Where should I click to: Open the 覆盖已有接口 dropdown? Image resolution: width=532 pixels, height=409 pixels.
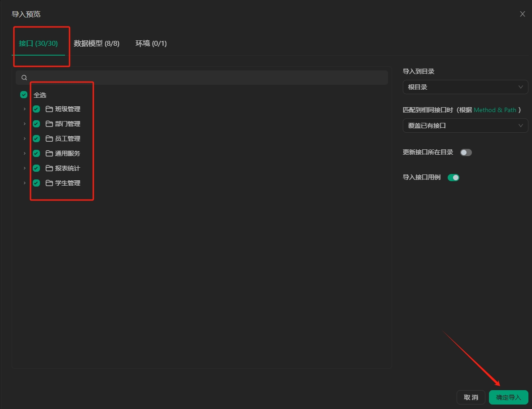pyautogui.click(x=465, y=126)
